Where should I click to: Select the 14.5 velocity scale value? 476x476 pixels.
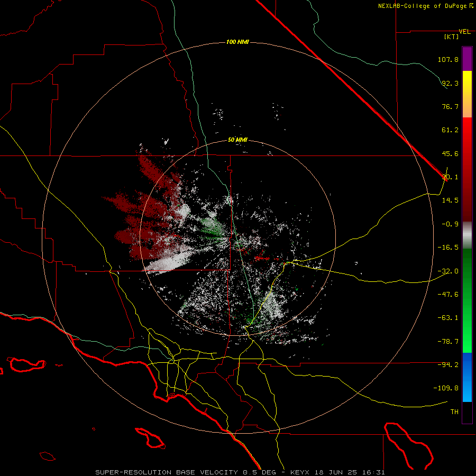click(x=450, y=200)
